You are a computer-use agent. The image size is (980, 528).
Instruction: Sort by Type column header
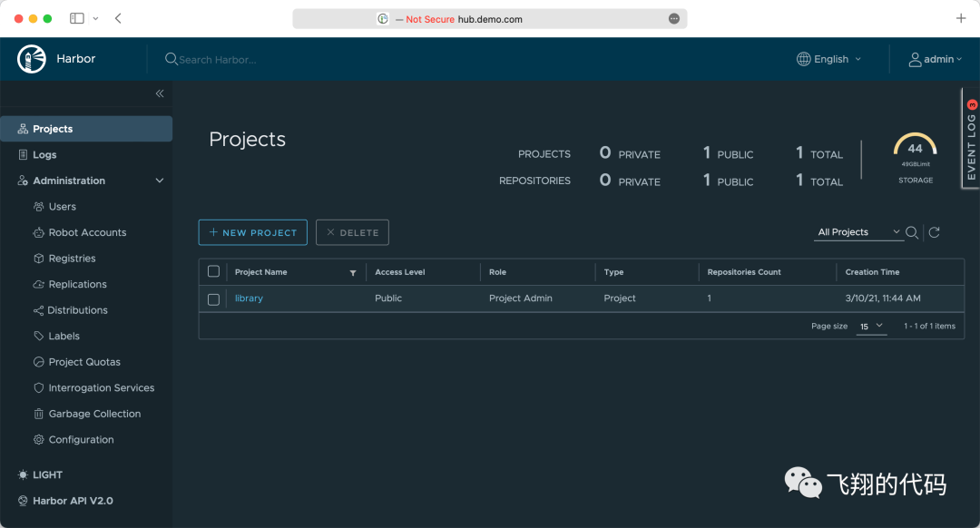coord(613,272)
